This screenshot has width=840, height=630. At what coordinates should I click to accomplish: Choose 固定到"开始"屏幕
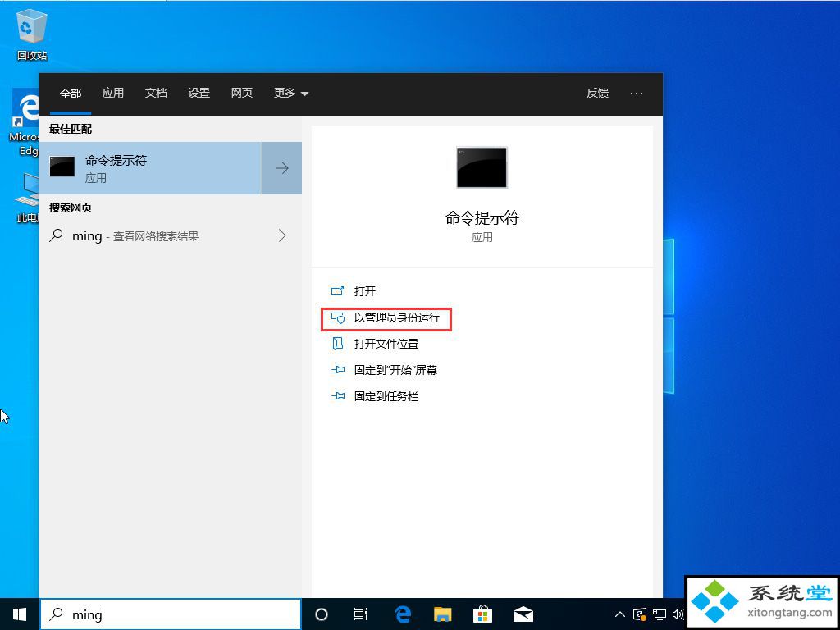(384, 370)
